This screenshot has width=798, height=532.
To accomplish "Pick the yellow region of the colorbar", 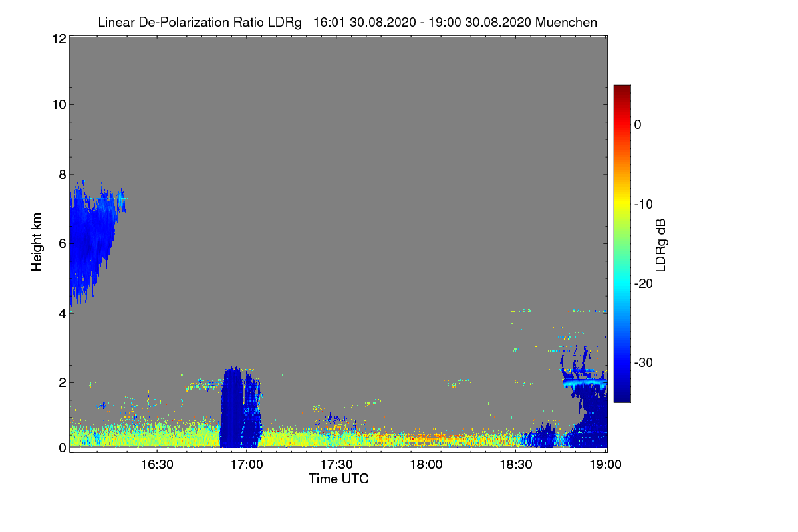I will [622, 204].
